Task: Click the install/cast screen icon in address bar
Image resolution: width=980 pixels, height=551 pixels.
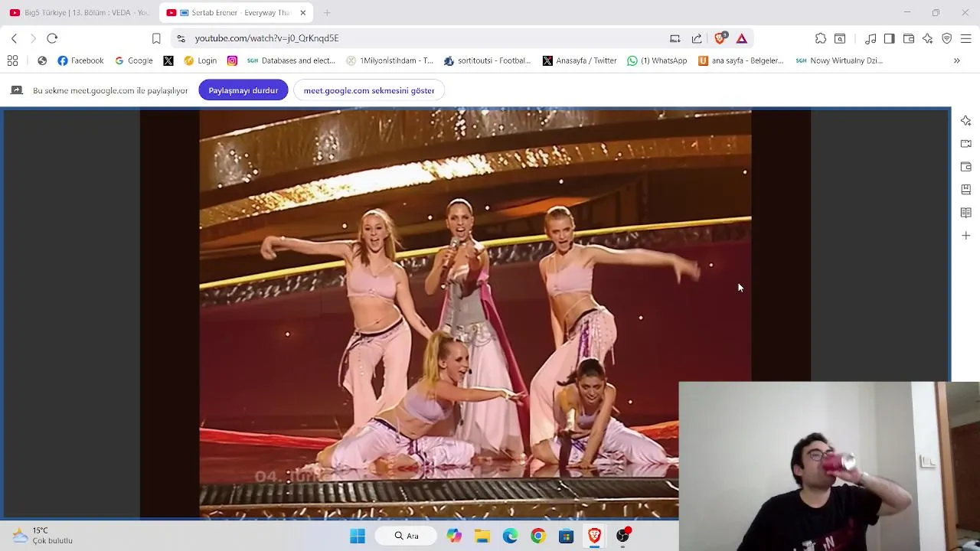Action: (675, 38)
